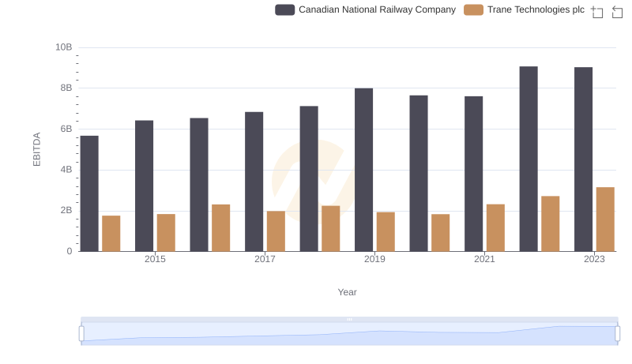The width and height of the screenshot is (632, 364).
Task: Click Trane Technologies bar for 2019
Action: click(x=386, y=232)
